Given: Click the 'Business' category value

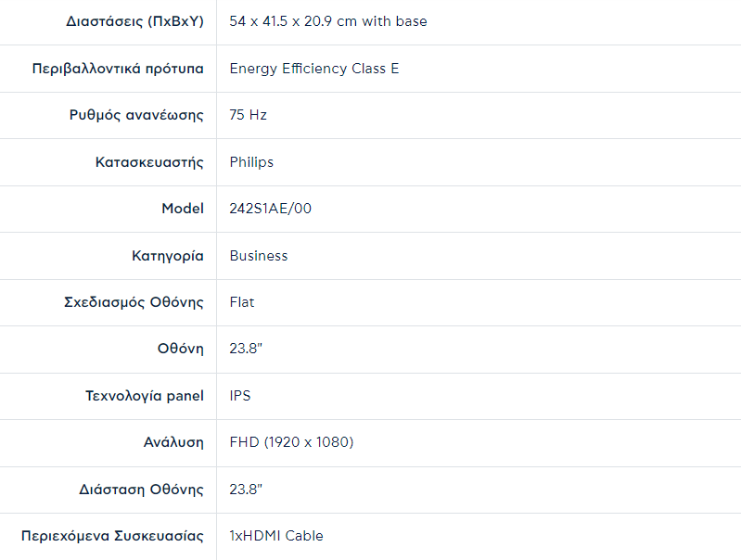Looking at the screenshot, I should (259, 256).
